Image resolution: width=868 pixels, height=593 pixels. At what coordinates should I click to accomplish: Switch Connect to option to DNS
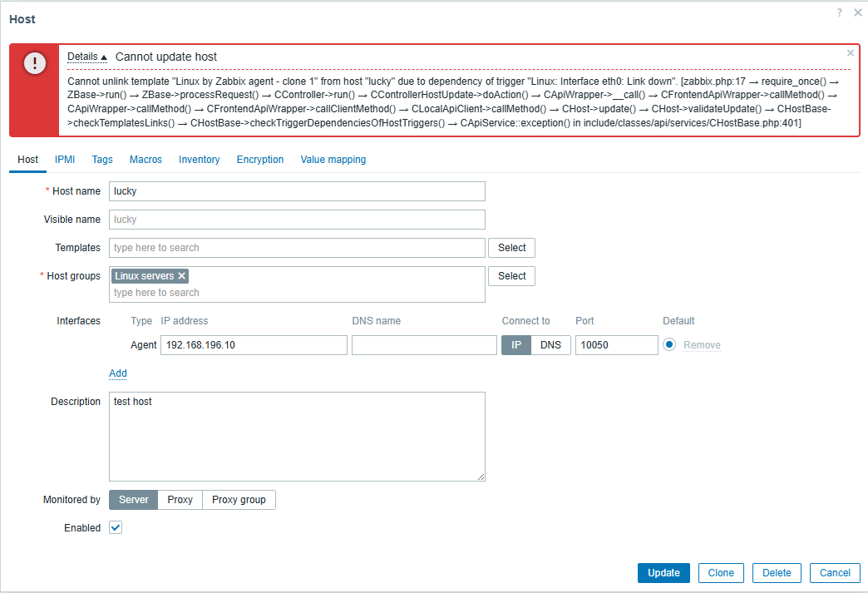click(x=550, y=345)
